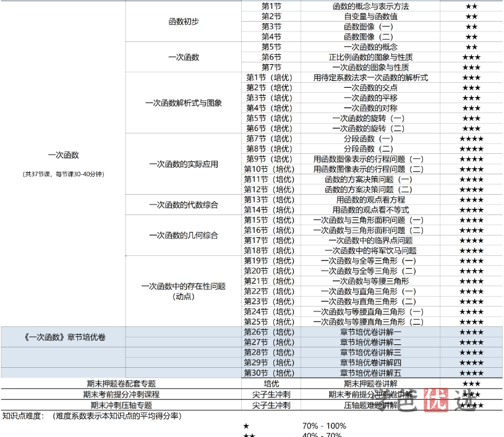Viewport: 504px width, 437px height.
Task: Select the '函数初步' section cell
Action: click(x=184, y=22)
